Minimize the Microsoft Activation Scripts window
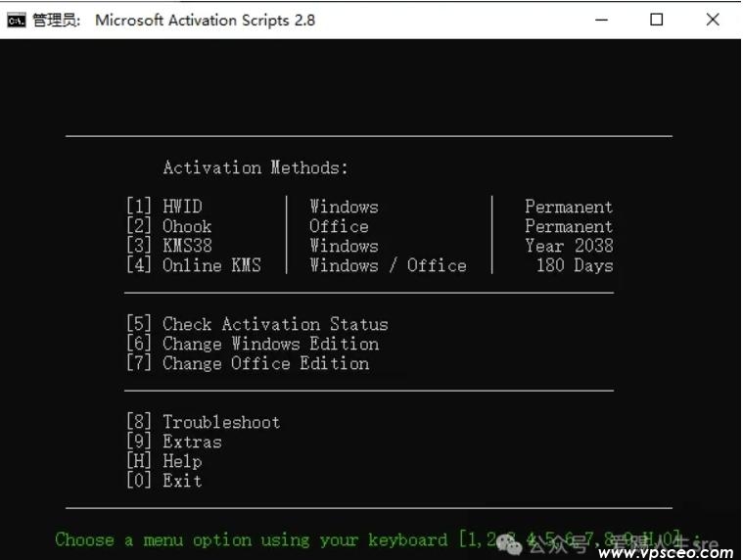 click(601, 20)
